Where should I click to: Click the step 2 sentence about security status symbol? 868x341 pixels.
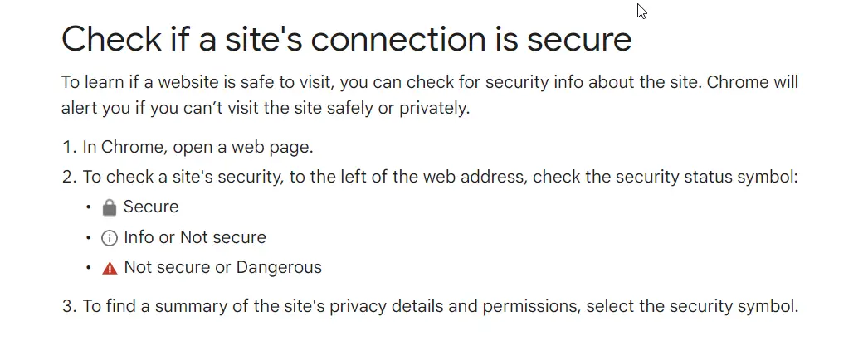point(440,178)
